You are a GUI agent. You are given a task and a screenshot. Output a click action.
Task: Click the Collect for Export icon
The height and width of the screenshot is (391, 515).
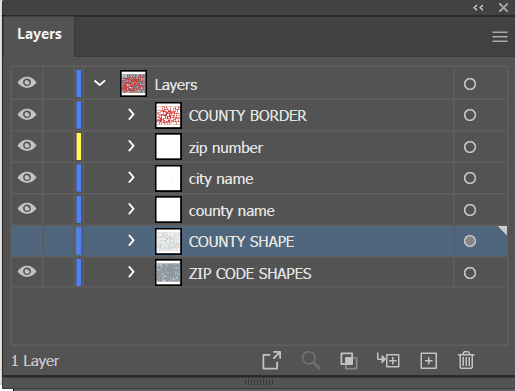tap(272, 360)
